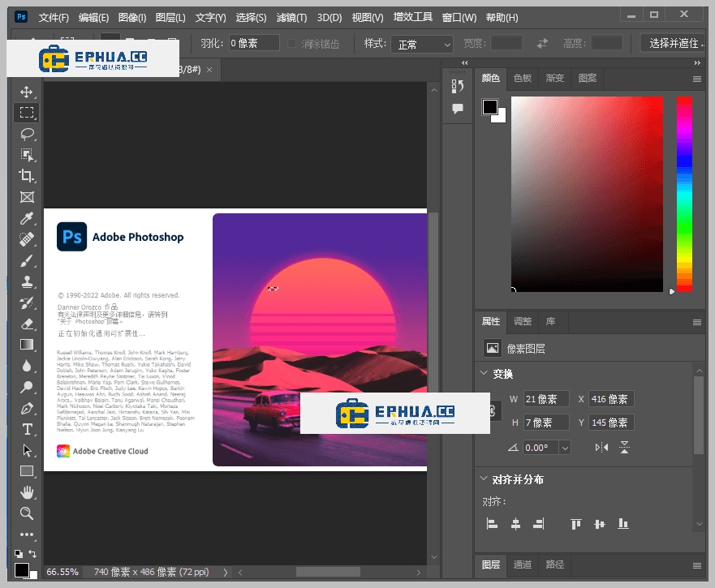Select the Dodge tool
This screenshot has height=588, width=715.
click(27, 388)
